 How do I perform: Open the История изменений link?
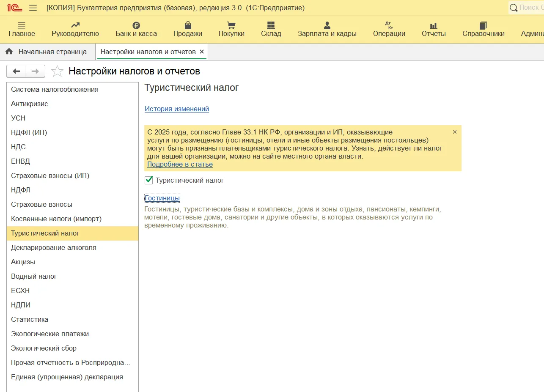(177, 109)
